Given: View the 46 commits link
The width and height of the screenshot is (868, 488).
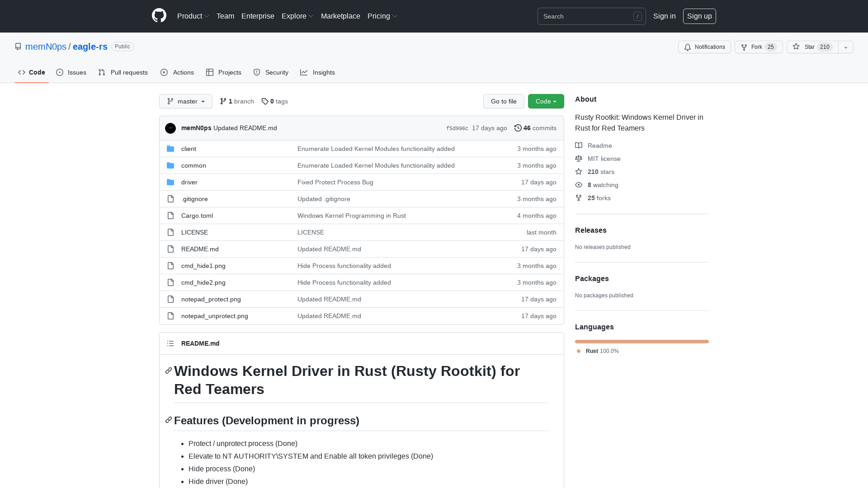Looking at the screenshot, I should coord(535,128).
